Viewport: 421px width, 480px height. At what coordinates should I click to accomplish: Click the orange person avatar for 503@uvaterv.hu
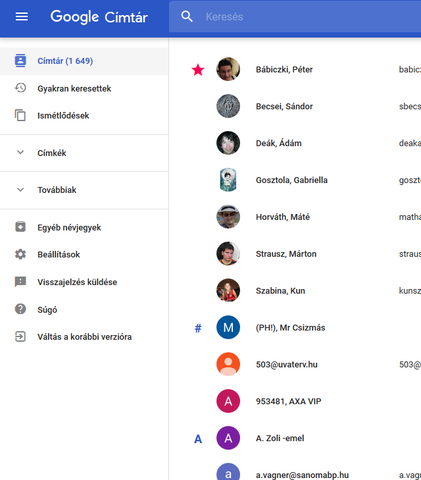coord(228,364)
